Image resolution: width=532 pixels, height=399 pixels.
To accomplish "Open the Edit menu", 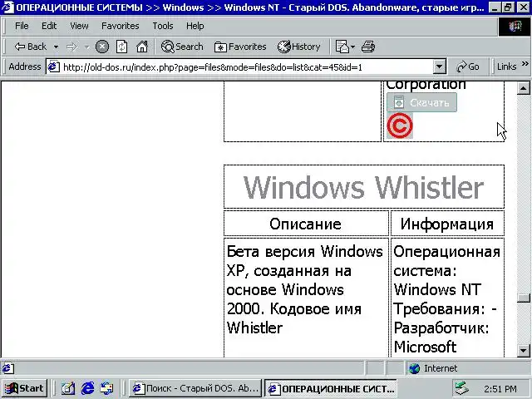I will [x=49, y=26].
